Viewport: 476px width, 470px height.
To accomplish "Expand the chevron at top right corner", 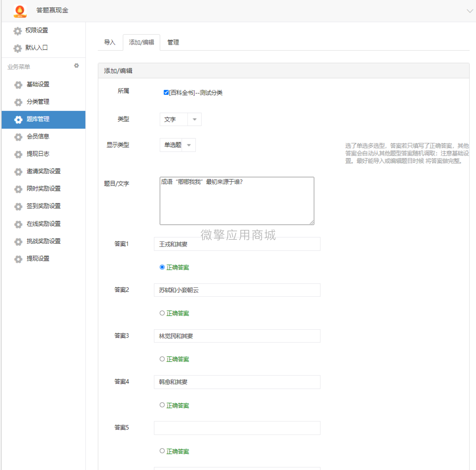I will pos(470,11).
